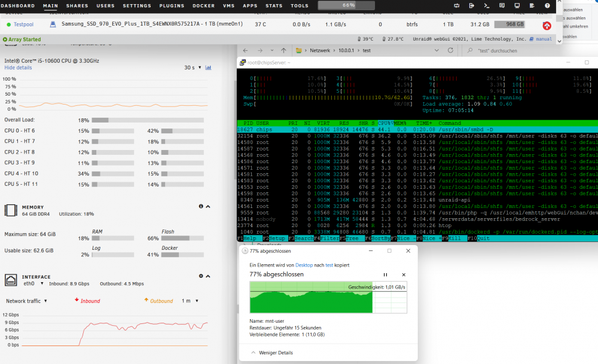This screenshot has width=598, height=364.
Task: Click the Hide details link
Action: [x=18, y=68]
